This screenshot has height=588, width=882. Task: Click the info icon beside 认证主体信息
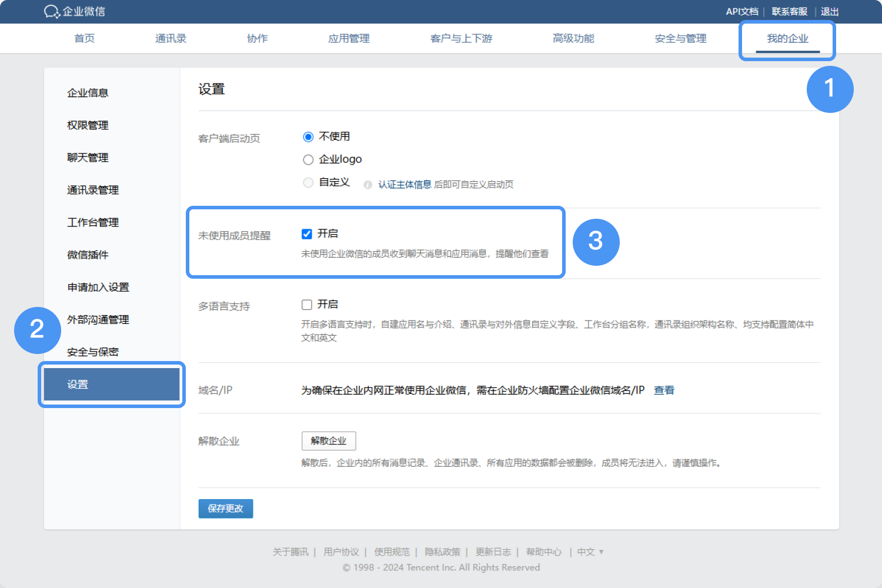click(368, 185)
